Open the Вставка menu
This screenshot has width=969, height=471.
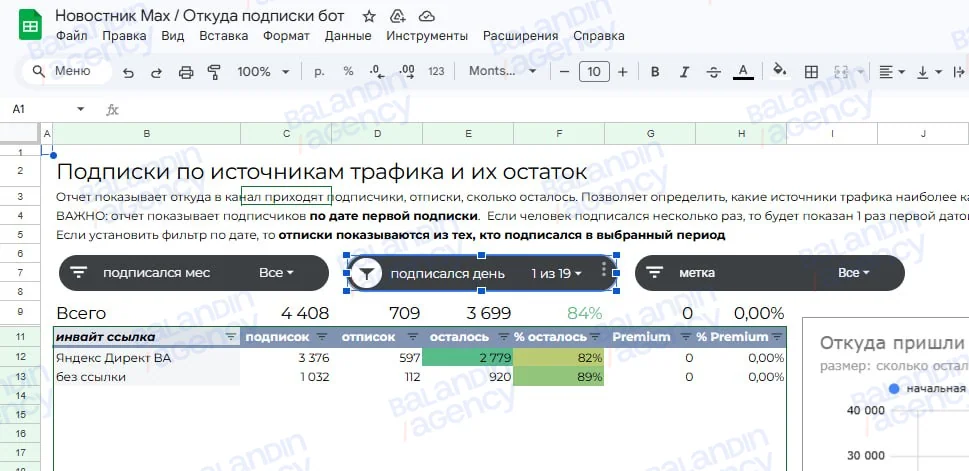pyautogui.click(x=224, y=36)
